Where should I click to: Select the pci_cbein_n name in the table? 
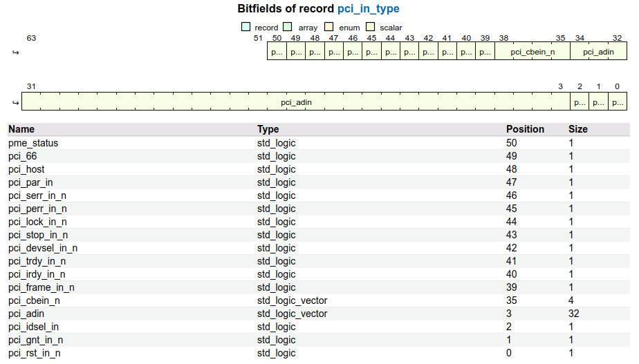pyautogui.click(x=34, y=300)
